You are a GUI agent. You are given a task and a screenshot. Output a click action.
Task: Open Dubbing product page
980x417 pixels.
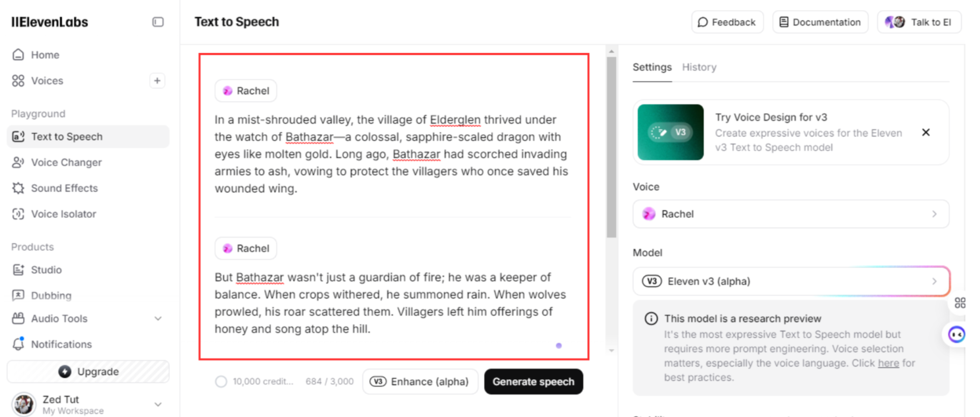[x=51, y=295]
